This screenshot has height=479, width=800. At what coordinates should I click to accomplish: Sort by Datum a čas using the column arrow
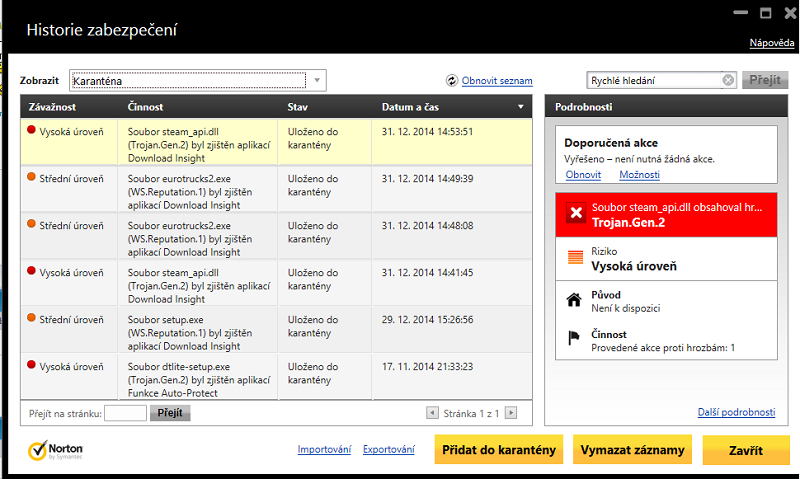pyautogui.click(x=520, y=106)
